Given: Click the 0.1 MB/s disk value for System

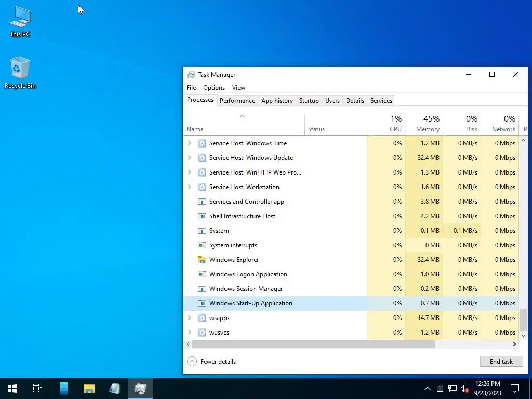Looking at the screenshot, I should (465, 231).
